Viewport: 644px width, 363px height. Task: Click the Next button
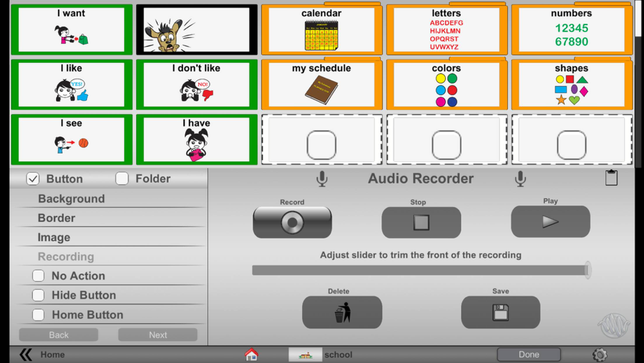158,335
